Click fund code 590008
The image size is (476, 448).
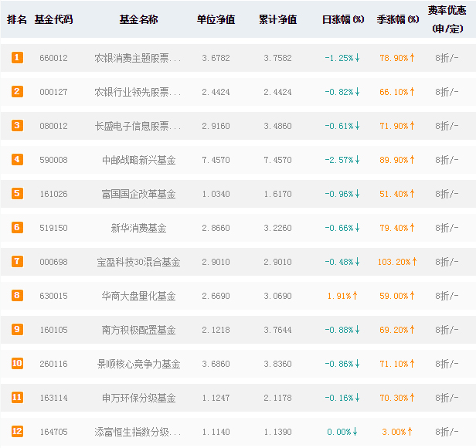coord(54,160)
